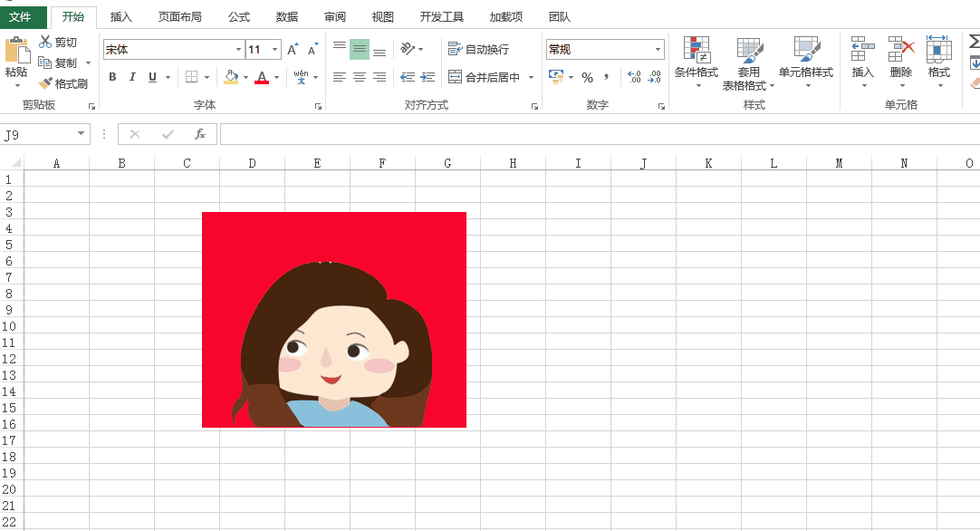980x531 pixels.
Task: Click the phonetic guide (wén) icon
Action: [x=302, y=77]
